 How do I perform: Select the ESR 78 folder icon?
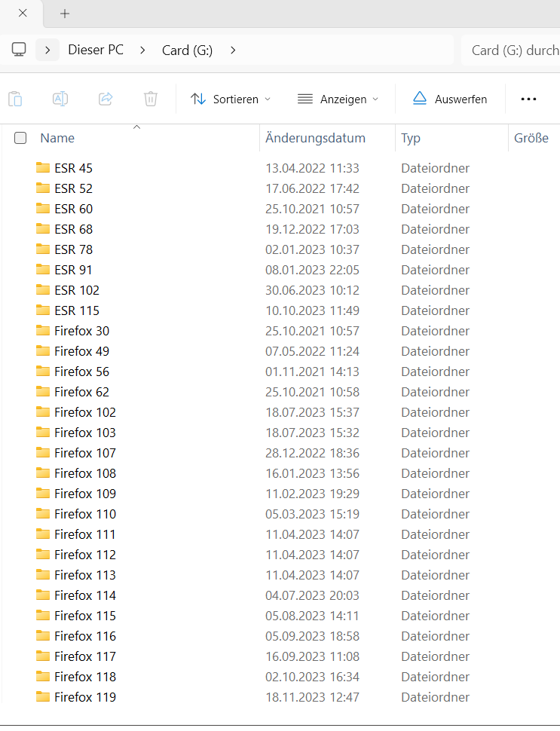pos(43,249)
